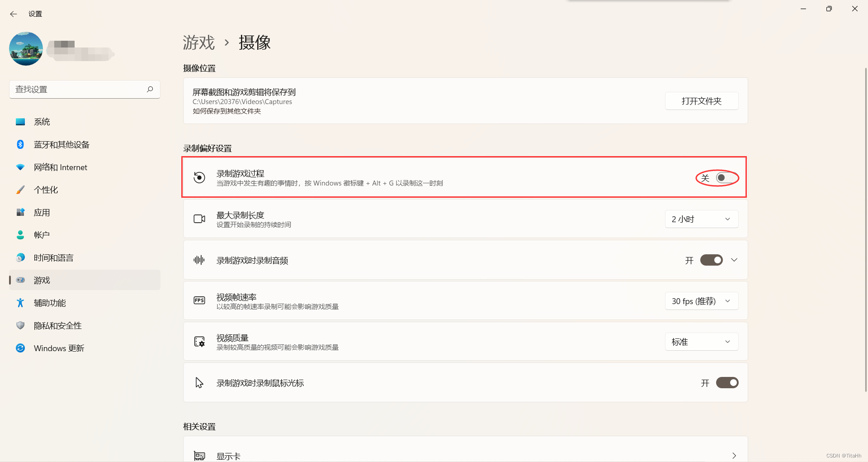Click the cursor icon beside 录制游戏时录制鼠标光标
The image size is (868, 462).
pyautogui.click(x=199, y=383)
